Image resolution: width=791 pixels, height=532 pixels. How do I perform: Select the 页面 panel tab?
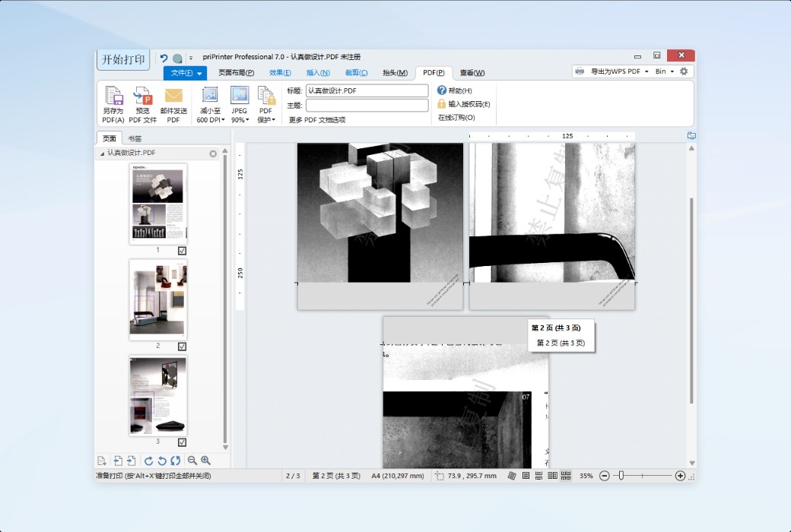109,138
